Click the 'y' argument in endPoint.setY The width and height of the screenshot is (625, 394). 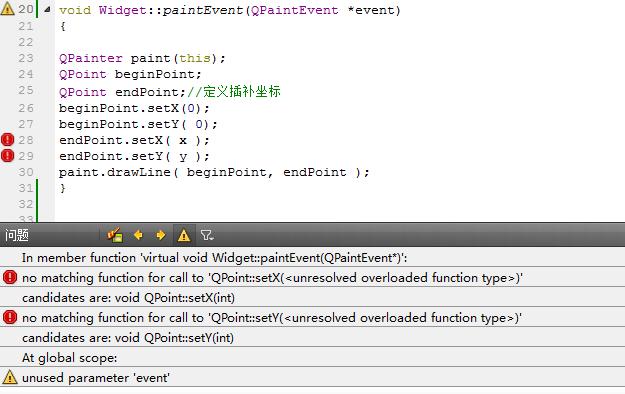183,157
